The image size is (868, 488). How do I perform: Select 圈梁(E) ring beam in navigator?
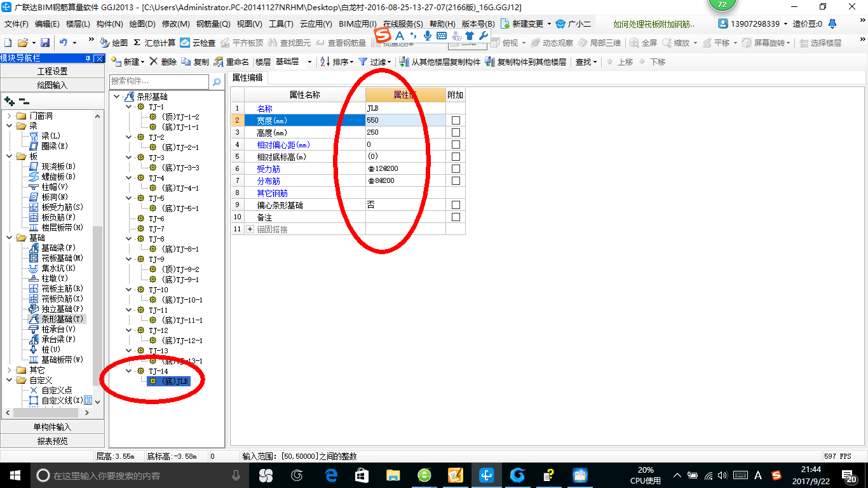pyautogui.click(x=48, y=146)
